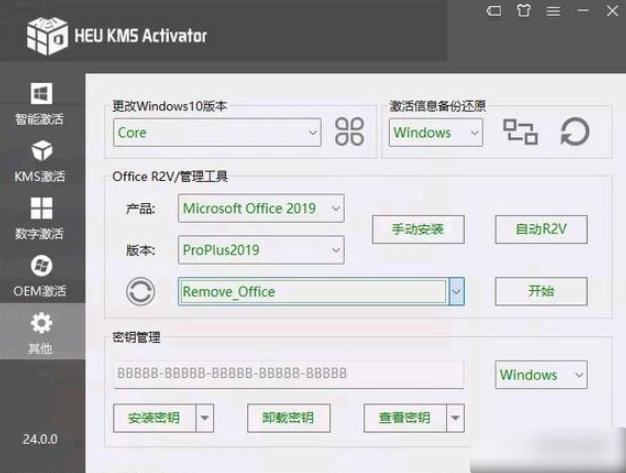The height and width of the screenshot is (473, 626).
Task: Click the backup activation info icon
Action: click(520, 132)
